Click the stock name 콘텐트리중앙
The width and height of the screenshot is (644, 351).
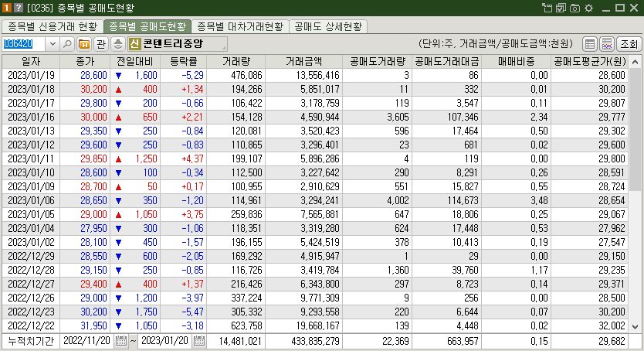tap(173, 43)
